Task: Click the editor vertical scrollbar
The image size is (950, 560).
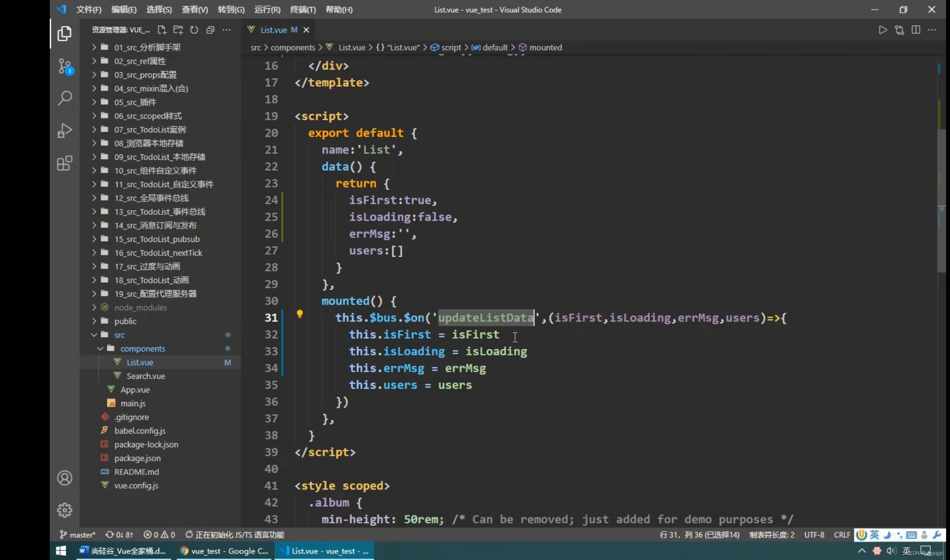Action: click(x=941, y=201)
